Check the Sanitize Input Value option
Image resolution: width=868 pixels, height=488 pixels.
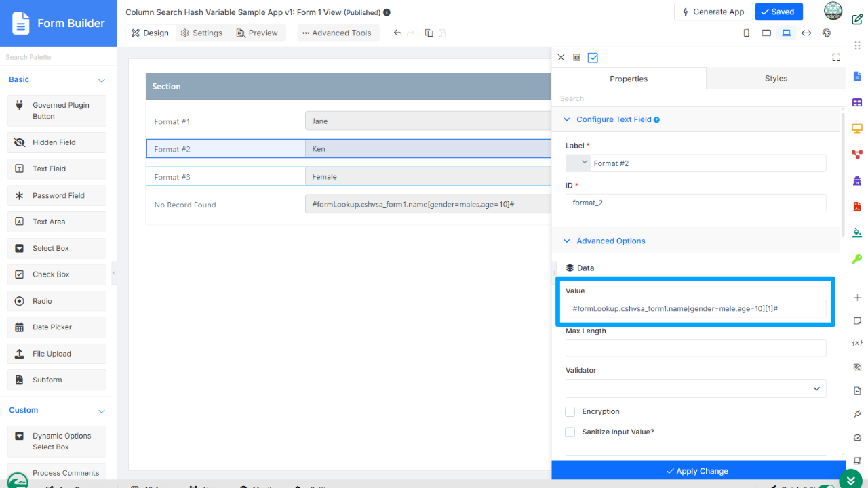pos(570,432)
